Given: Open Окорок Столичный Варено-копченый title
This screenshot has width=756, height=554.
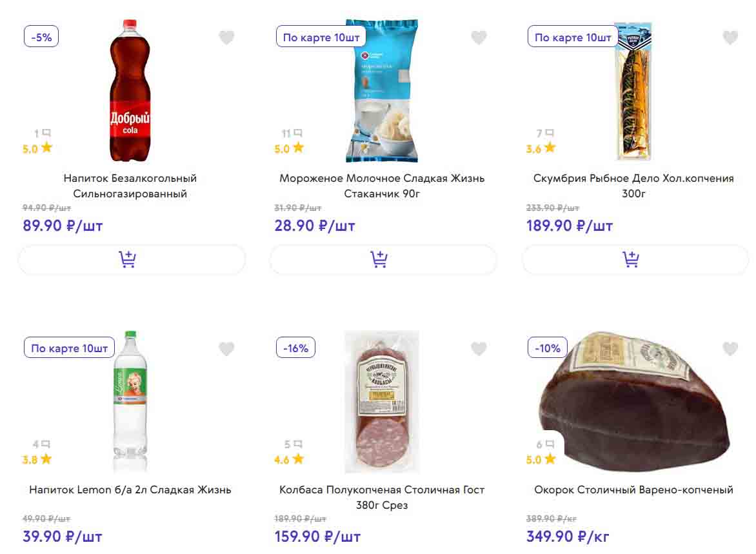Looking at the screenshot, I should pyautogui.click(x=633, y=490).
